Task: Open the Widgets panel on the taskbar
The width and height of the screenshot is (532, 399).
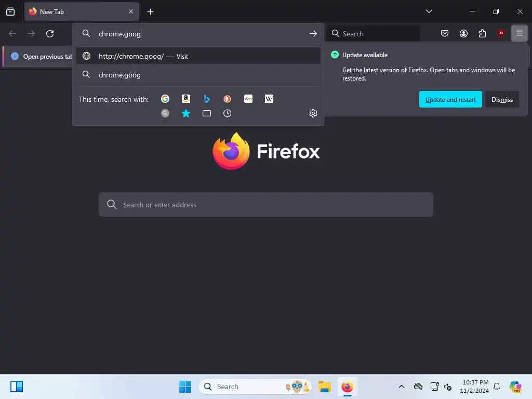Action: tap(17, 387)
